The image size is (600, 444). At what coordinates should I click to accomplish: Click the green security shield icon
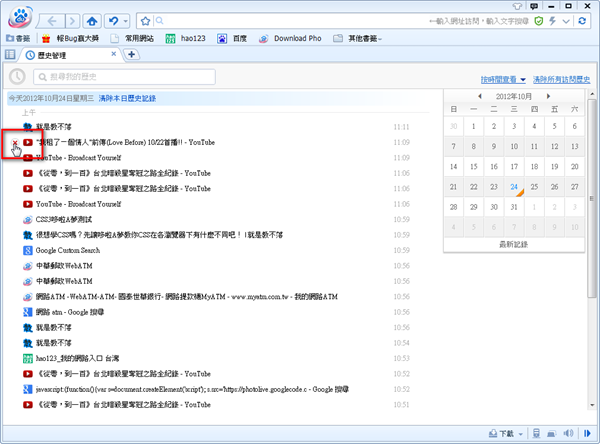pyautogui.click(x=539, y=20)
